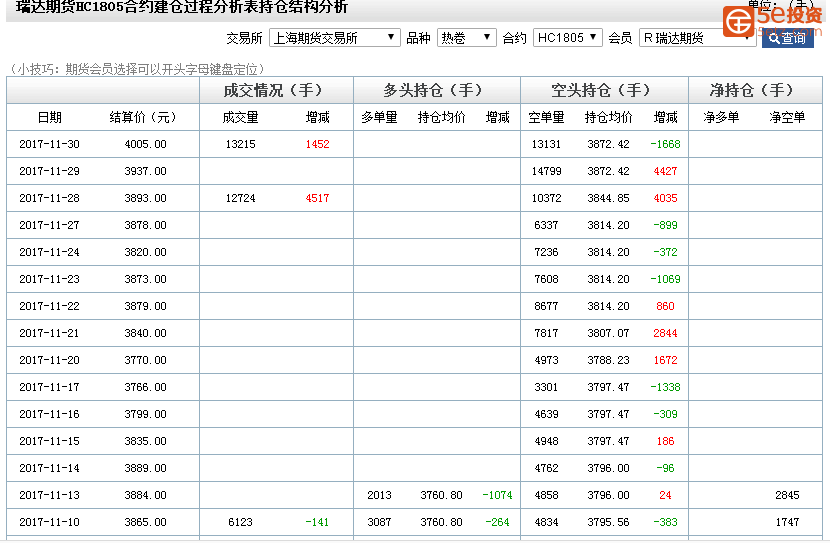
Task: Click the 查询 search button
Action: pos(788,38)
